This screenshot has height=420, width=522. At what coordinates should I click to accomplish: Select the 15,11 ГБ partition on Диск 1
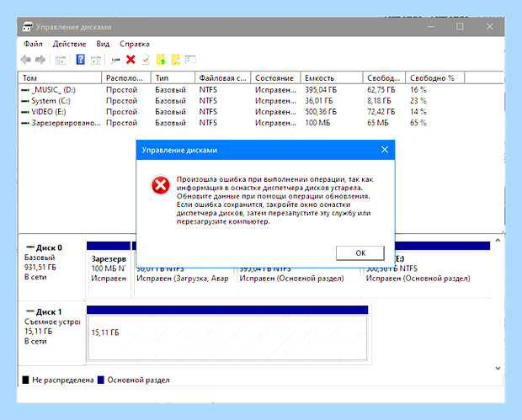pos(227,332)
